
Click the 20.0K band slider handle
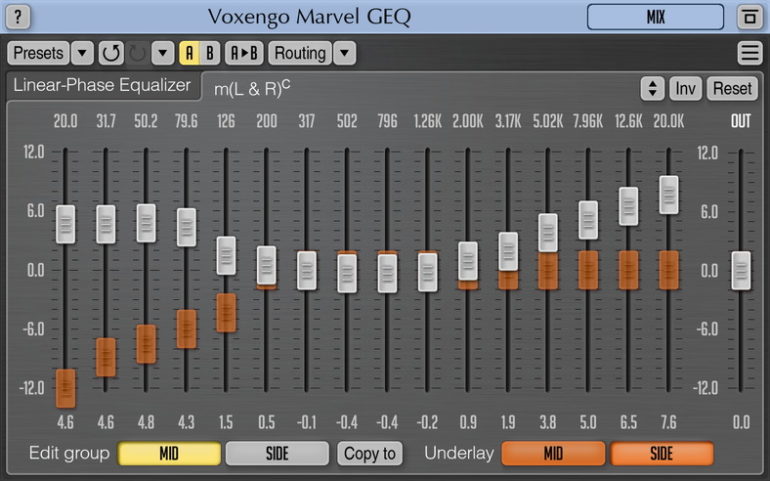pyautogui.click(x=668, y=194)
